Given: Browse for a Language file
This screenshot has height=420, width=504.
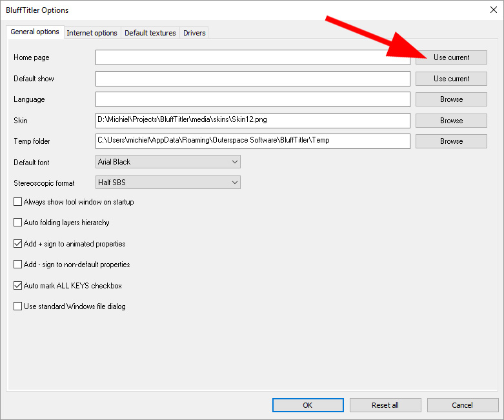Looking at the screenshot, I should 451,99.
